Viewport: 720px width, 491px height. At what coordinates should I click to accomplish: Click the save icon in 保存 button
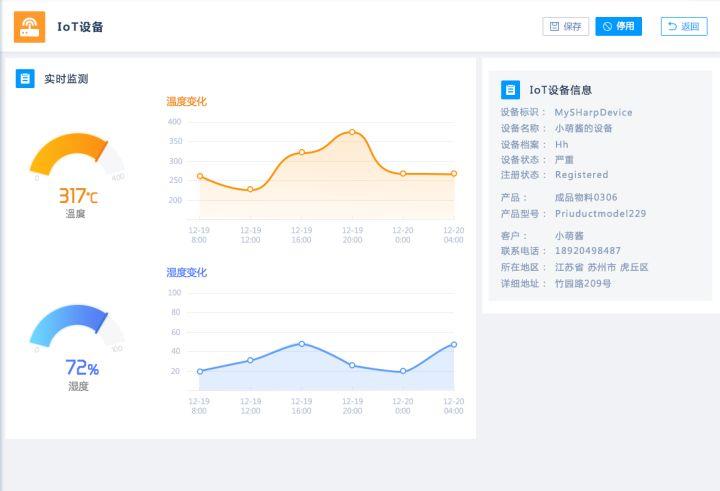(x=554, y=27)
